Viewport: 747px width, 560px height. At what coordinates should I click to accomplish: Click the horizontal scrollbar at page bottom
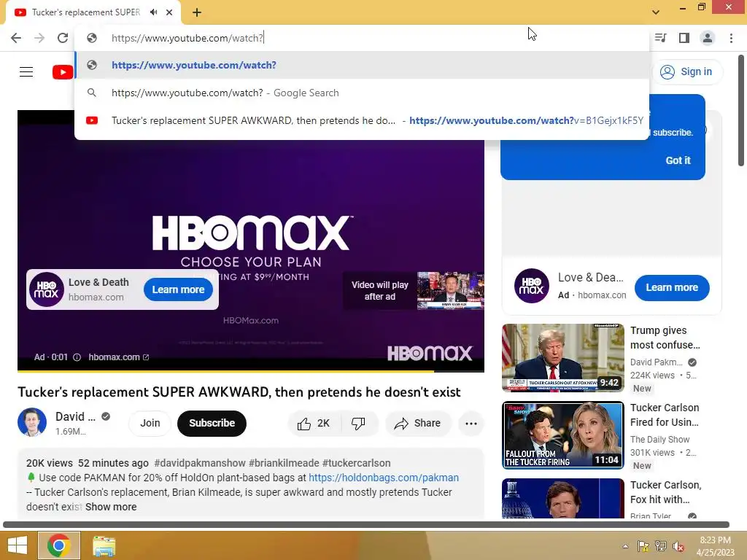[366, 525]
